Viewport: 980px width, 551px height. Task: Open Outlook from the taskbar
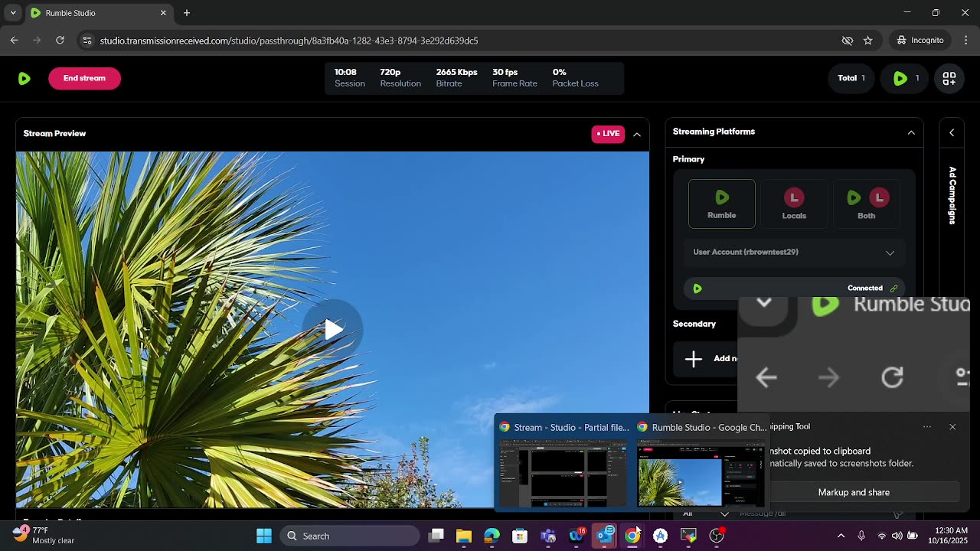click(x=605, y=536)
